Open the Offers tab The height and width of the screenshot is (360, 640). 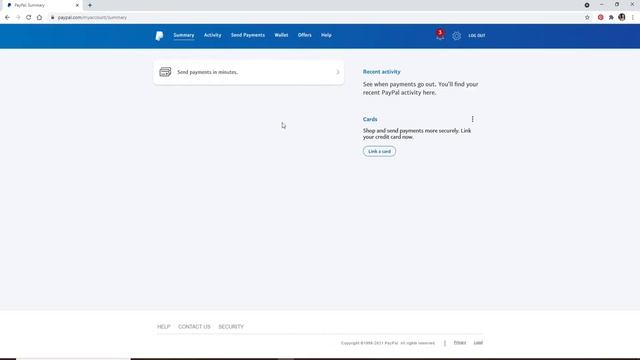304,35
